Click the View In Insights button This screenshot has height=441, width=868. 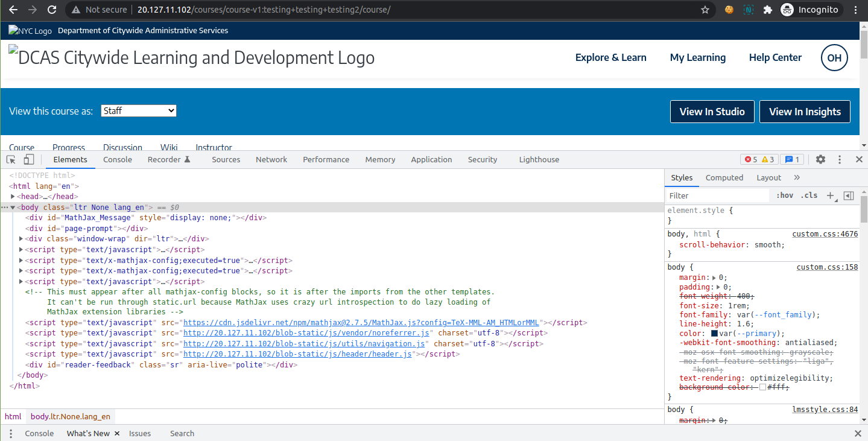coord(805,112)
